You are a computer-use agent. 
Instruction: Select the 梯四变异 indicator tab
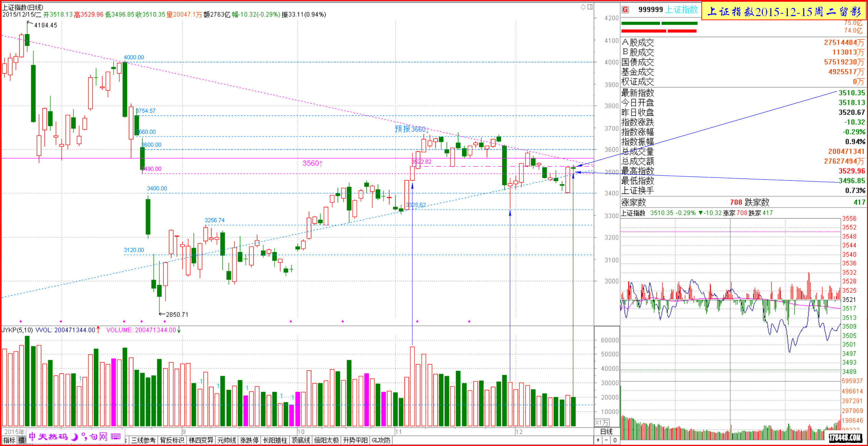tap(201, 441)
